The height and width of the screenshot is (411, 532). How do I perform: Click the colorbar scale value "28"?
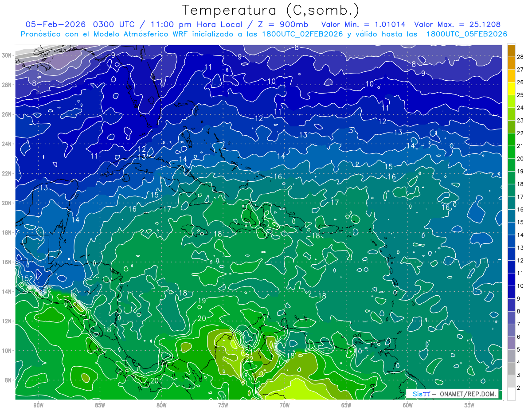pos(520,57)
